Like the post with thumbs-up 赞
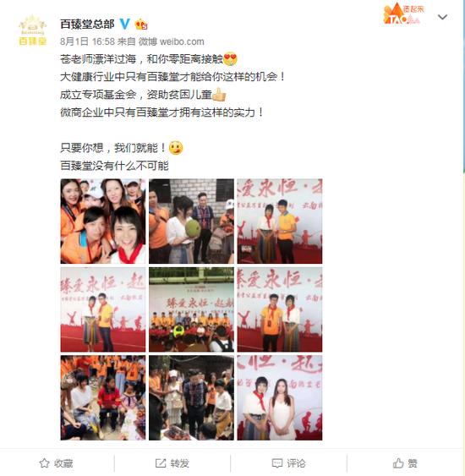 point(405,463)
